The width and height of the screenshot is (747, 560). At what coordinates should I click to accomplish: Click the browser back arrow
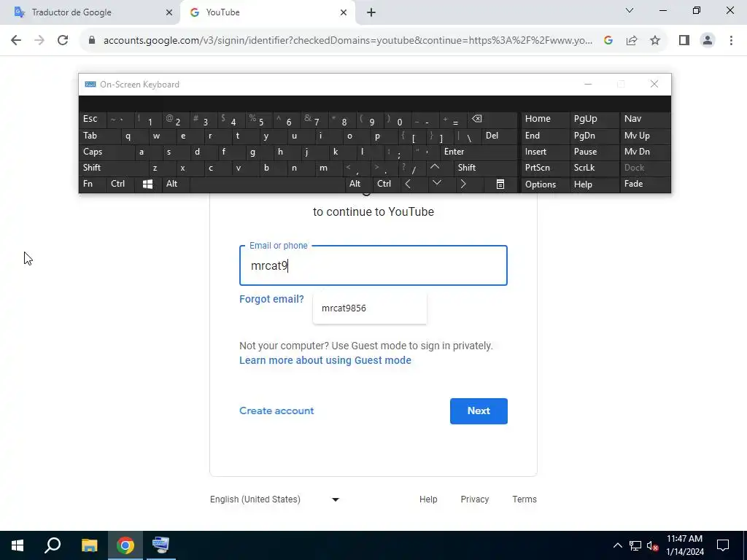16,40
